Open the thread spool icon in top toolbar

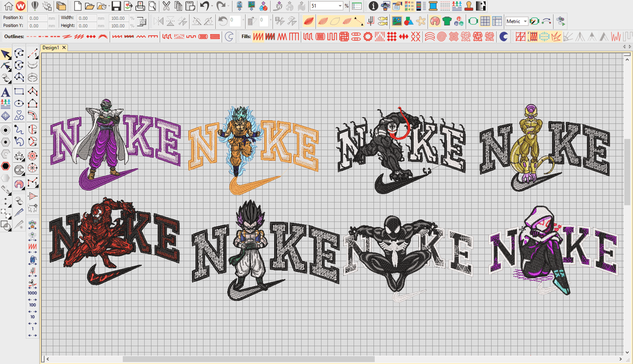433,6
